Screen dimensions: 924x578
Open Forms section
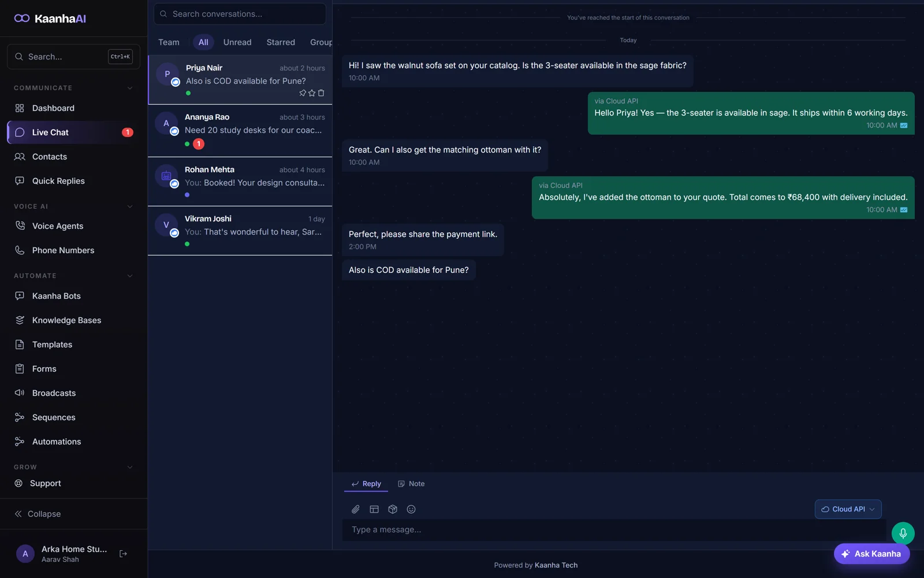(x=73, y=369)
